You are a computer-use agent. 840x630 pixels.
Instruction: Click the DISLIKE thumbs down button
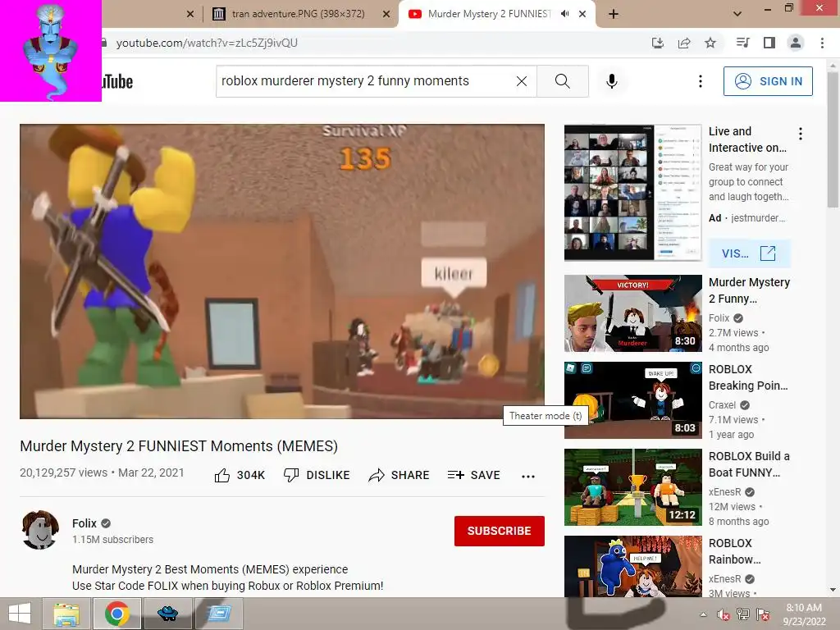(x=317, y=475)
